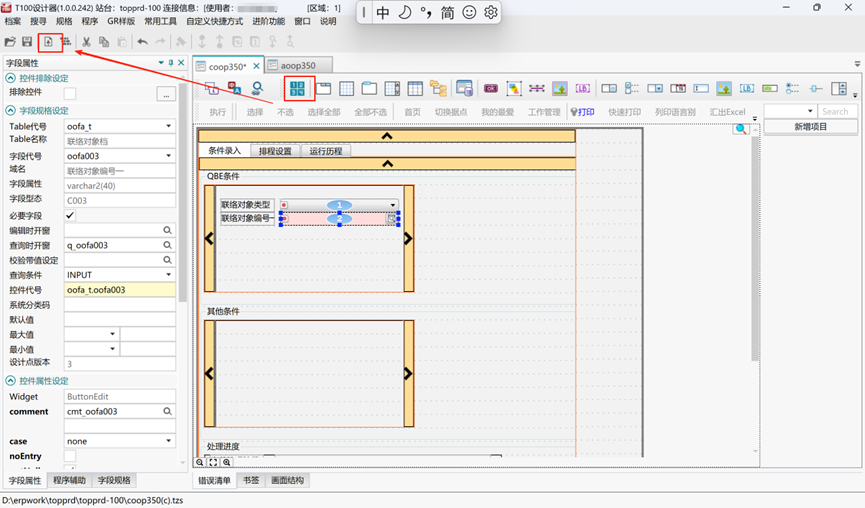The image size is (865, 508).
Task: Select the window container widget icon
Action: [x=323, y=88]
